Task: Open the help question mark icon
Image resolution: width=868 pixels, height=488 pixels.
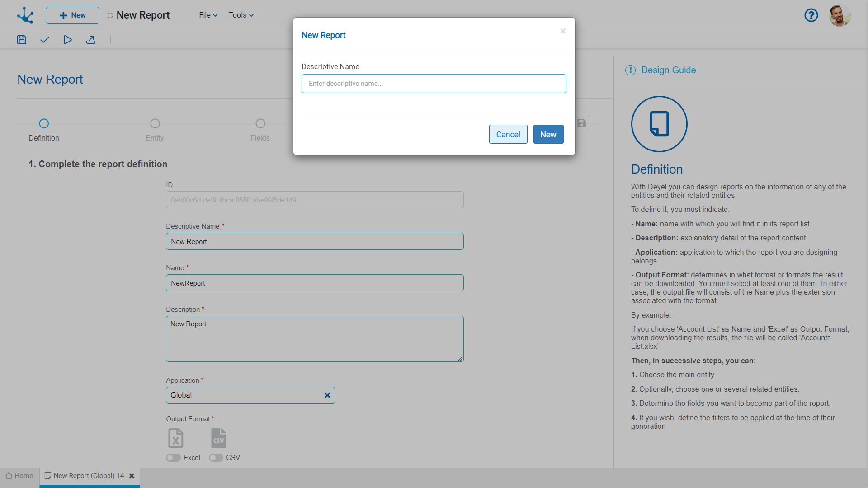Action: (x=811, y=15)
